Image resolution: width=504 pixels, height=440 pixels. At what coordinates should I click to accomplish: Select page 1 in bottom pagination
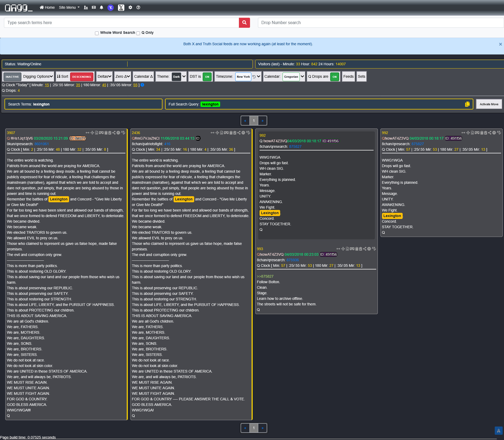(x=254, y=428)
